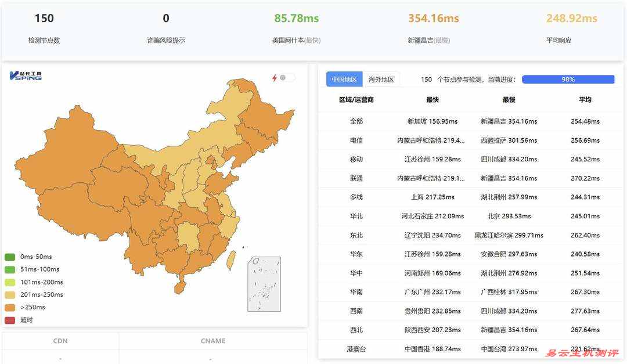The height and width of the screenshot is (364, 627).
Task: Click 广西桂林 317.95ms cell
Action: pyautogui.click(x=509, y=292)
